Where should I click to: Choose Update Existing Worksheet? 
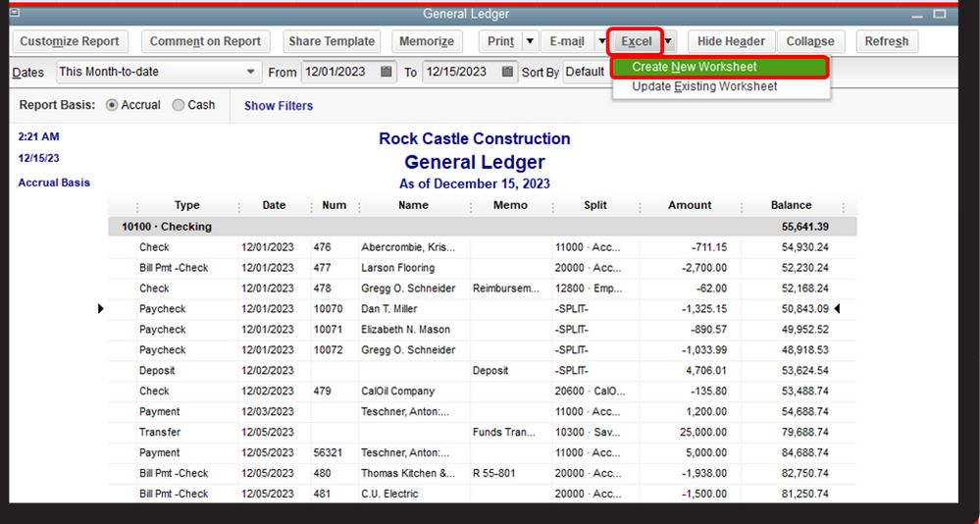[x=720, y=86]
